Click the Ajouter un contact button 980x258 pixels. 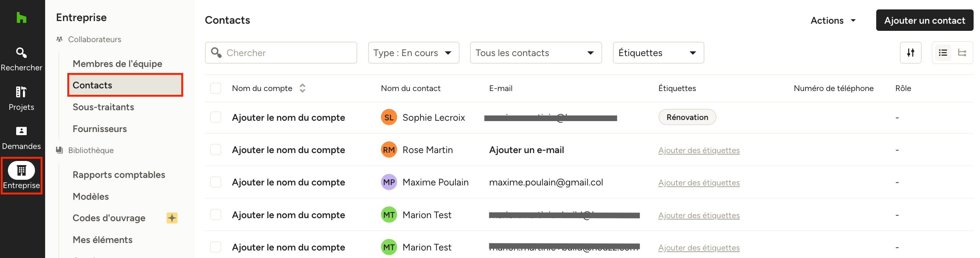pos(924,20)
